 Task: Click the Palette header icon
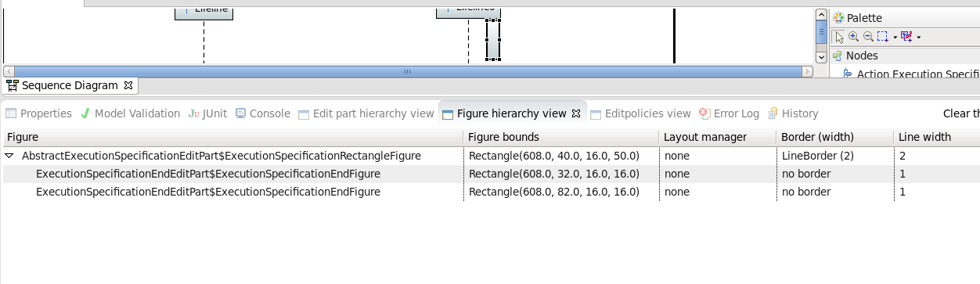[838, 17]
